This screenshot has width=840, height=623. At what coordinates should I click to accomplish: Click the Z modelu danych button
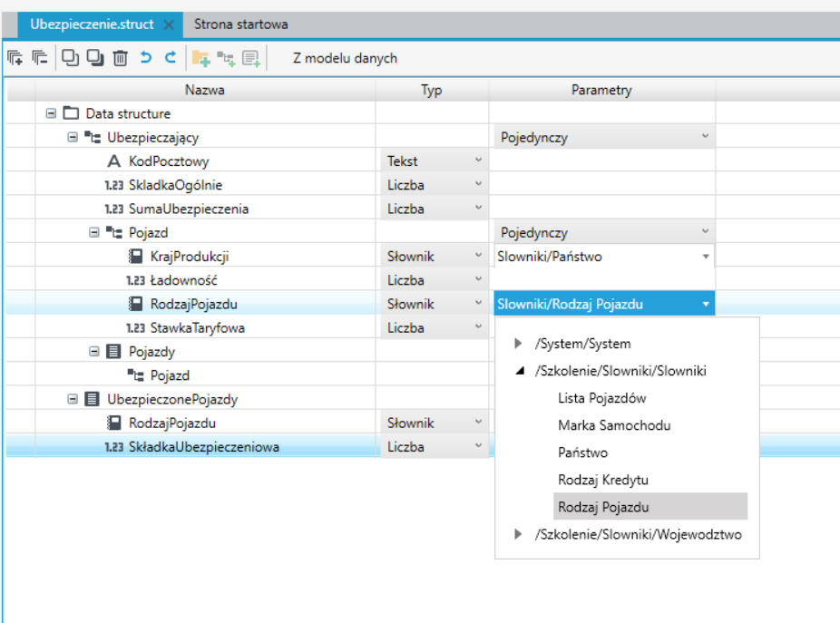(x=345, y=58)
